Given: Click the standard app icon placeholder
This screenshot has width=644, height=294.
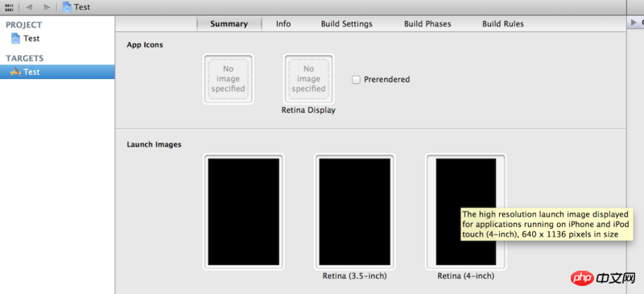Looking at the screenshot, I should tap(228, 79).
